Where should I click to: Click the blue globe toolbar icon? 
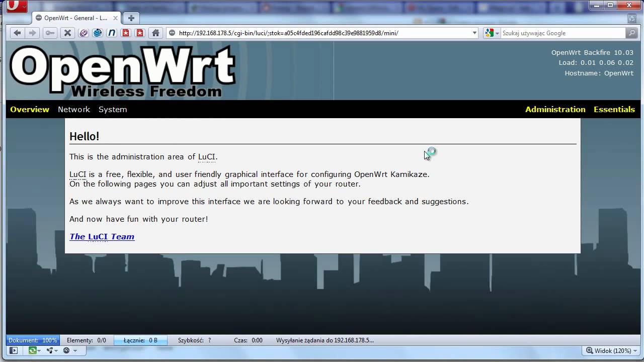coord(98,33)
